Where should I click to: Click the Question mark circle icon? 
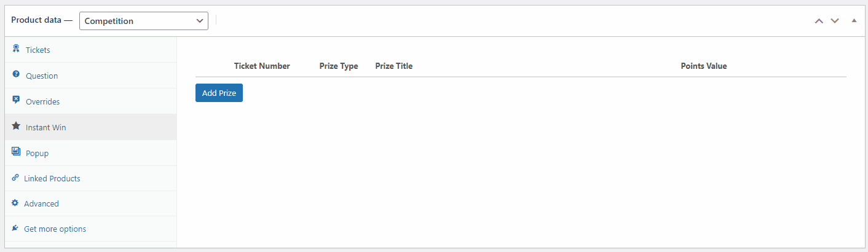16,74
